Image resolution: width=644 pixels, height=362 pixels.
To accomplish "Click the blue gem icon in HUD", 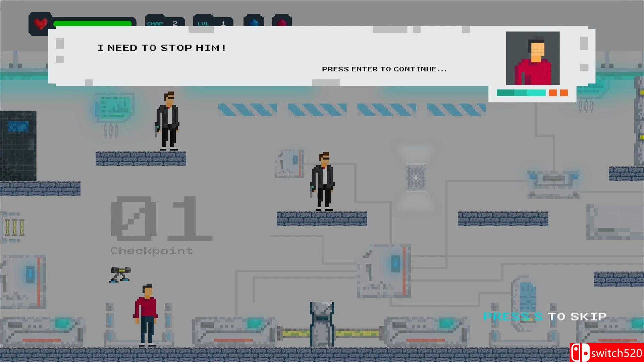I will (x=254, y=22).
